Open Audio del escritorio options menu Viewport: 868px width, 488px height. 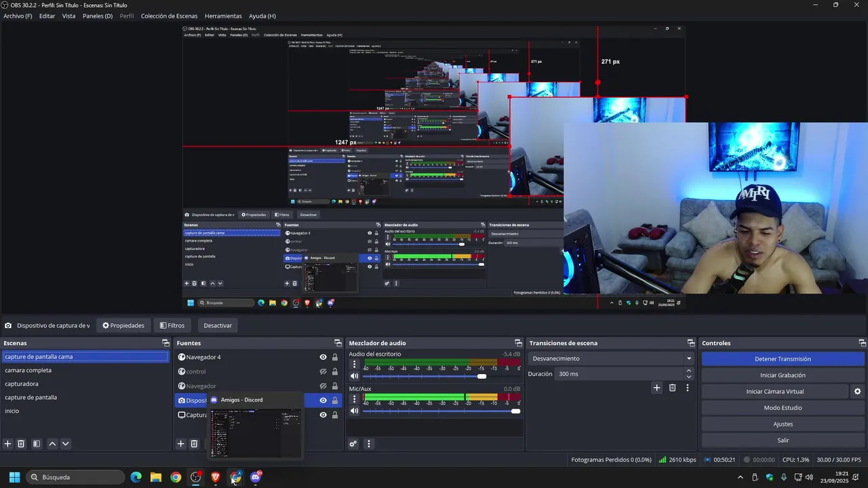(x=354, y=365)
